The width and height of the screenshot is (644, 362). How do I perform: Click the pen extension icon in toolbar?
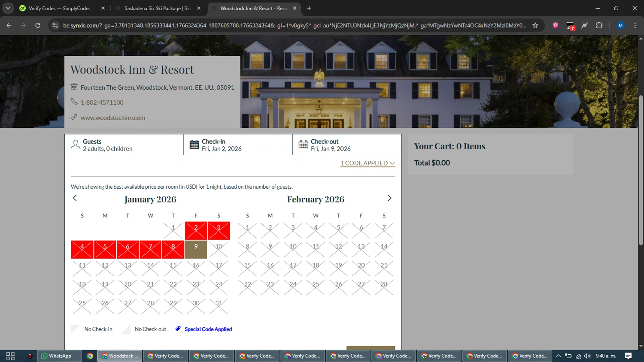coord(584,25)
